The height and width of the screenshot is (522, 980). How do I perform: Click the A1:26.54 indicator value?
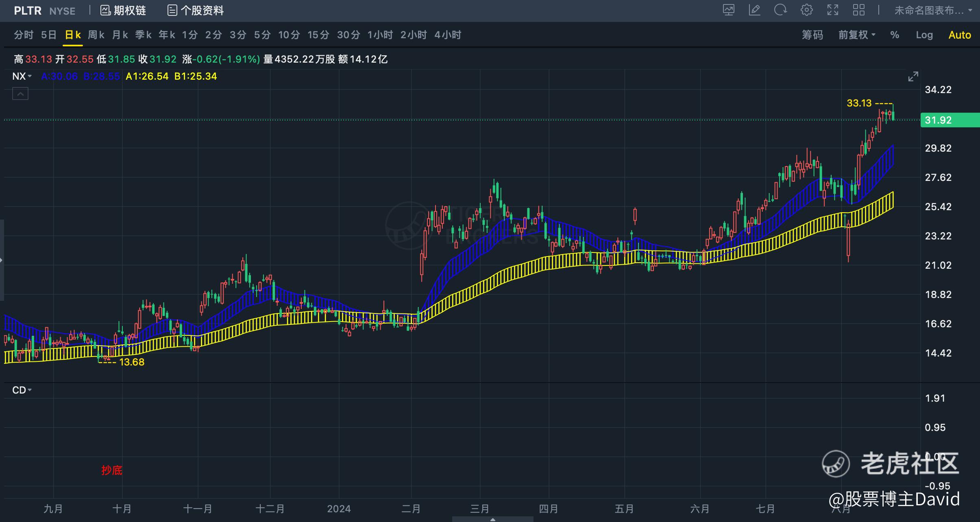[x=147, y=76]
